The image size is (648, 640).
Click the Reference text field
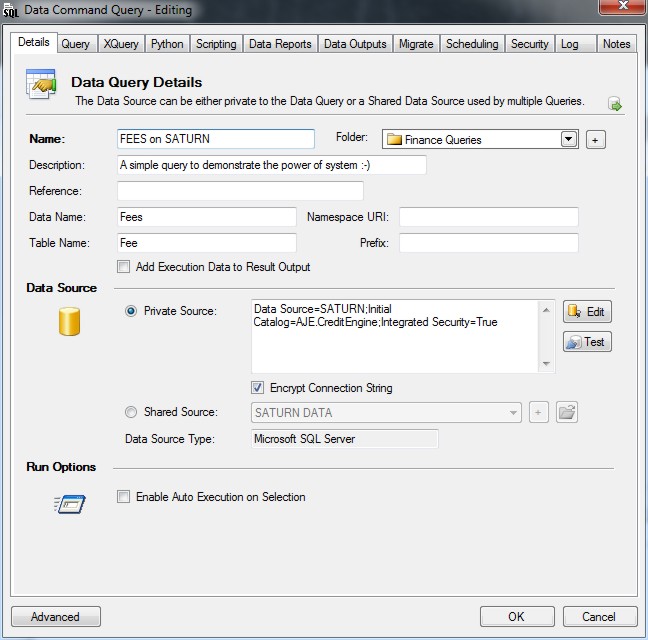240,191
